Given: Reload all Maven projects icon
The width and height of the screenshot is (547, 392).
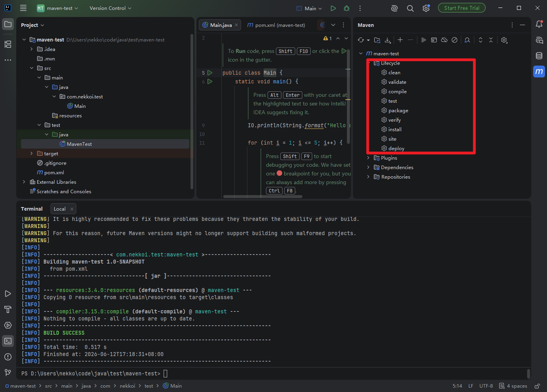Looking at the screenshot, I should point(361,40).
